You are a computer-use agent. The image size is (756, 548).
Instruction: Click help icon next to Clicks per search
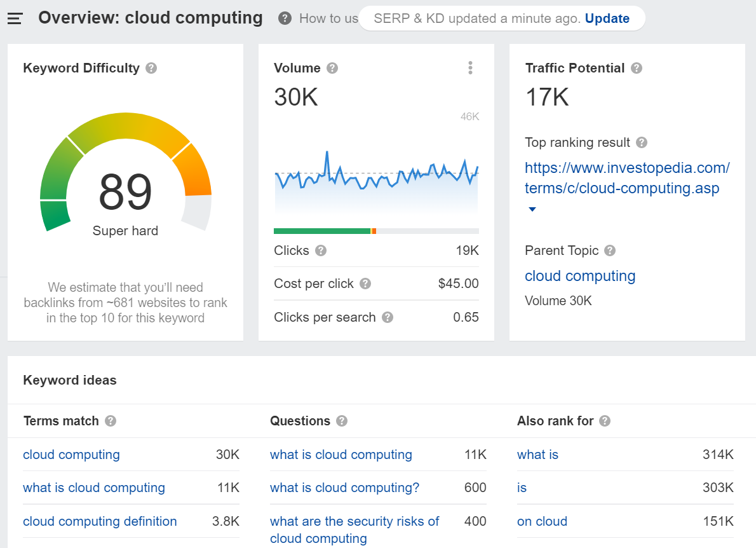click(x=388, y=317)
